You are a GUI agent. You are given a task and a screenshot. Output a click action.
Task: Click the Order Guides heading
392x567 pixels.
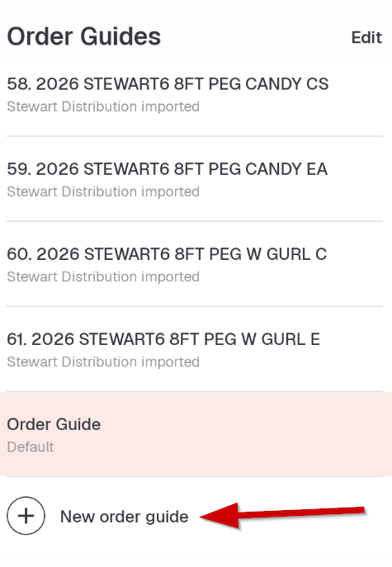(x=84, y=36)
